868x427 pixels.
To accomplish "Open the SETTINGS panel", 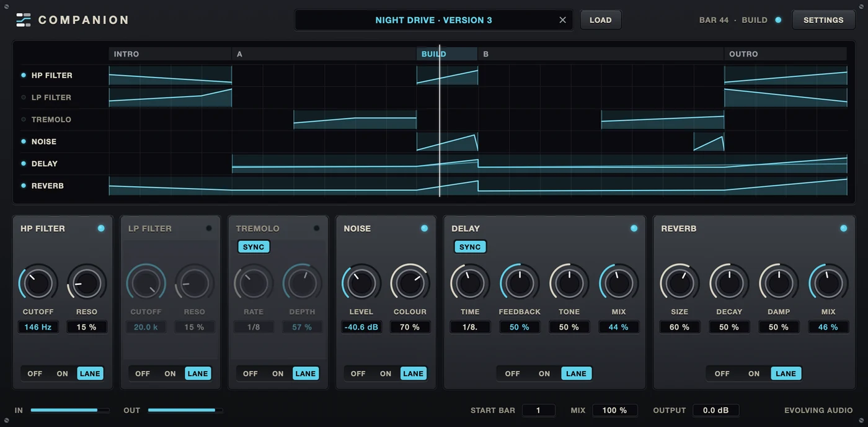I will [823, 20].
